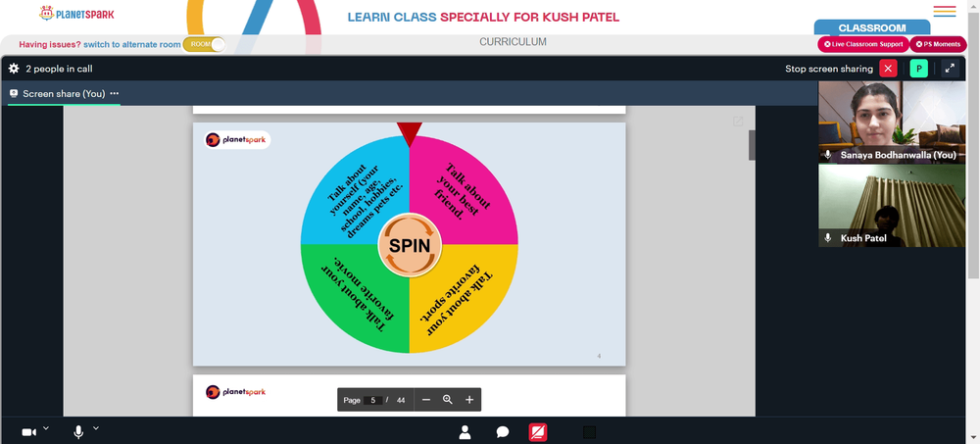This screenshot has width=980, height=444.
Task: Expand the camera options chevron
Action: (46, 428)
